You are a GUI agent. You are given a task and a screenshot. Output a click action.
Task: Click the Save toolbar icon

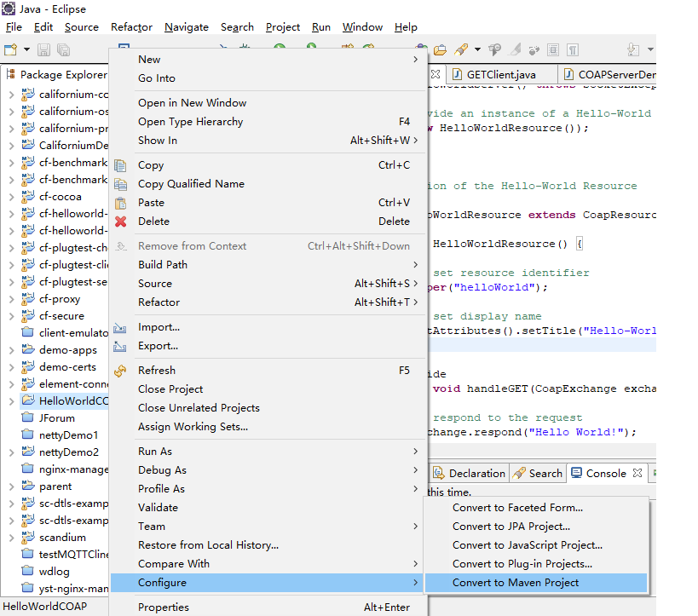pyautogui.click(x=43, y=50)
